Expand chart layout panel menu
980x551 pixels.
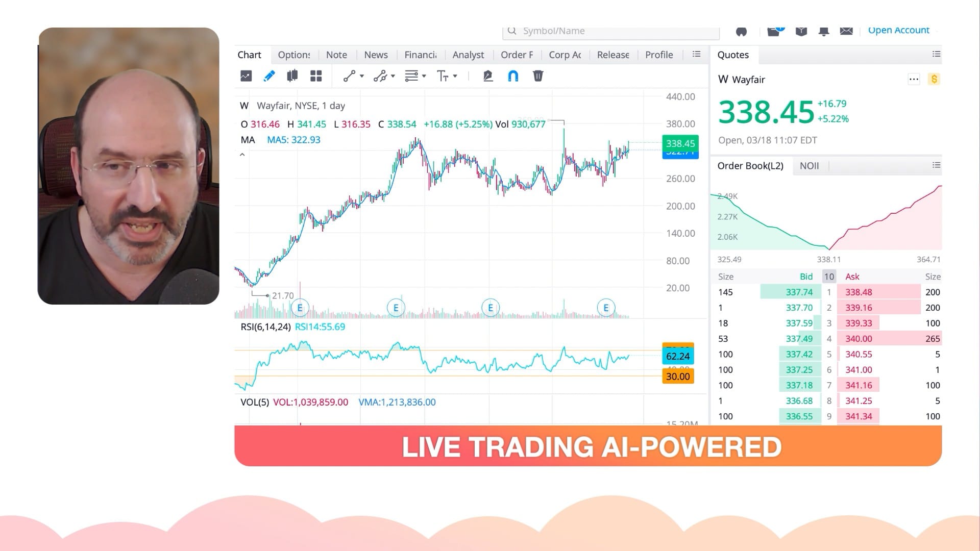tap(316, 76)
